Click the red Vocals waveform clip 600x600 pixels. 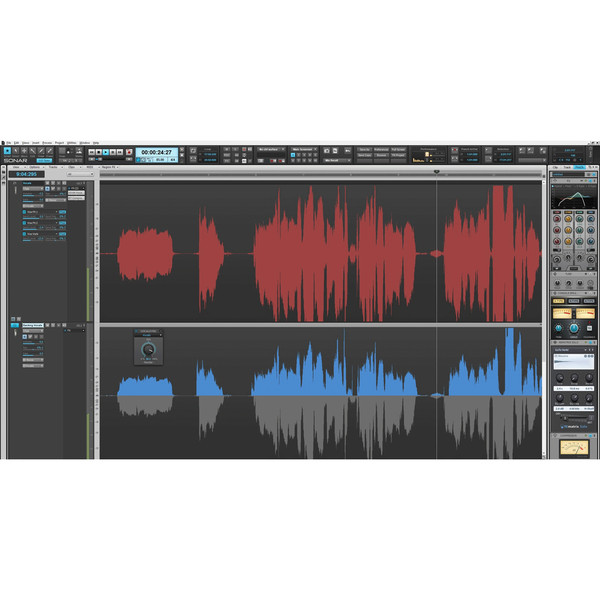[x=321, y=253]
